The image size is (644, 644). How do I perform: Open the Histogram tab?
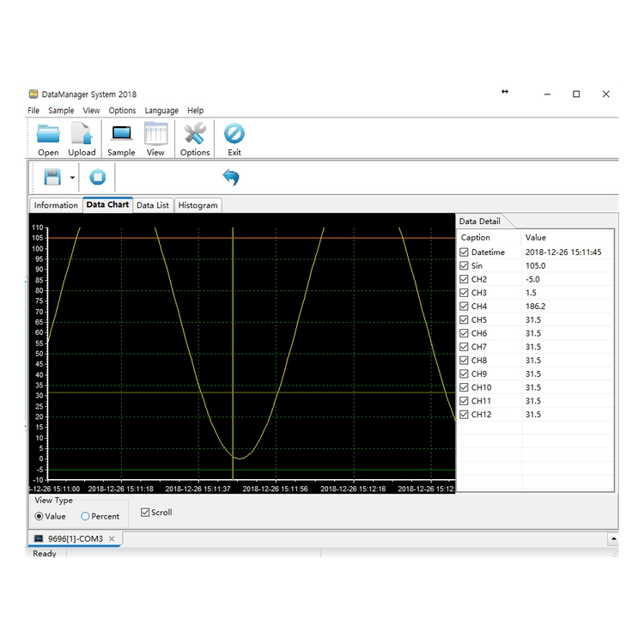198,205
